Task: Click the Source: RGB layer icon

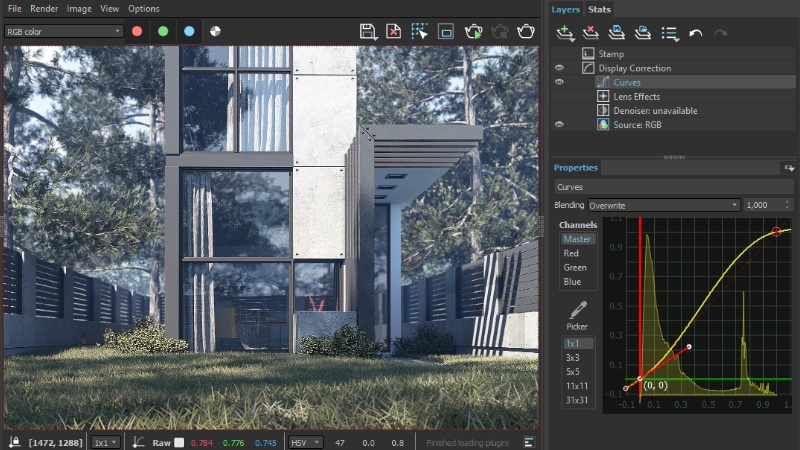Action: click(x=603, y=124)
